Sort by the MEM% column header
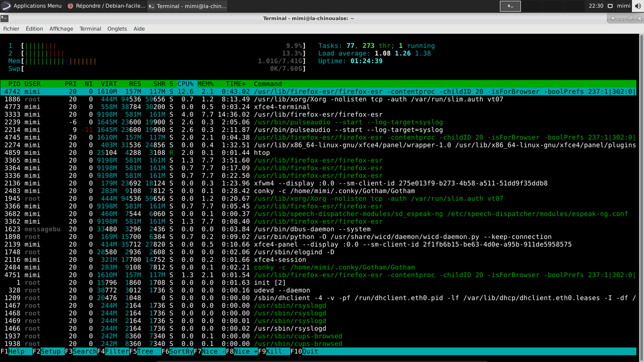The image size is (644, 362). pyautogui.click(x=205, y=84)
